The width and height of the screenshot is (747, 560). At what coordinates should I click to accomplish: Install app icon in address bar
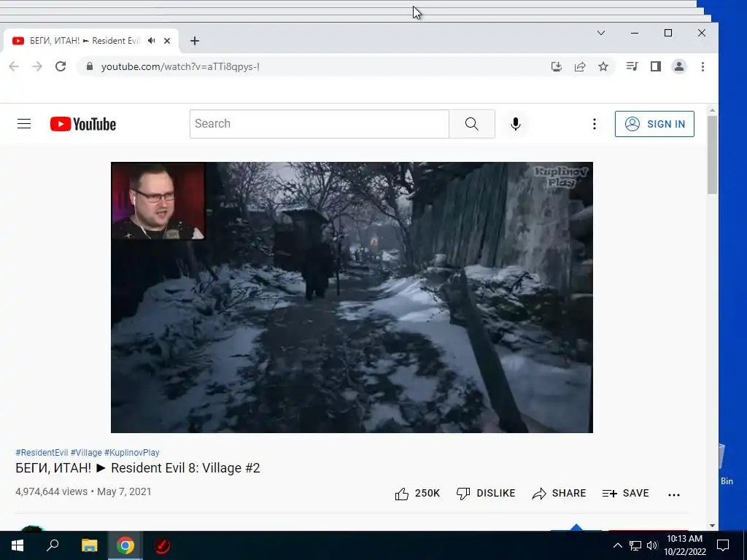pyautogui.click(x=557, y=66)
